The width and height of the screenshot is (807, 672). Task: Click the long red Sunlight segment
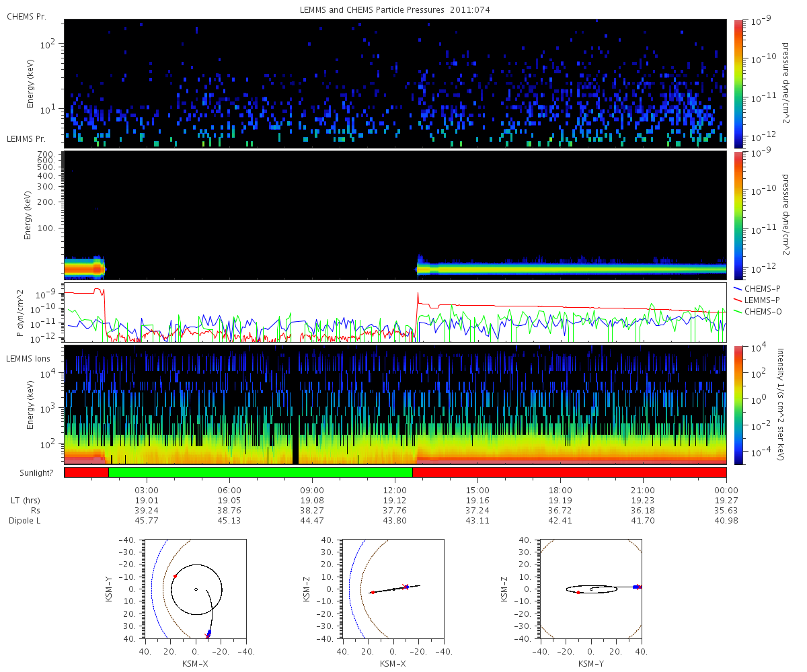tap(569, 472)
